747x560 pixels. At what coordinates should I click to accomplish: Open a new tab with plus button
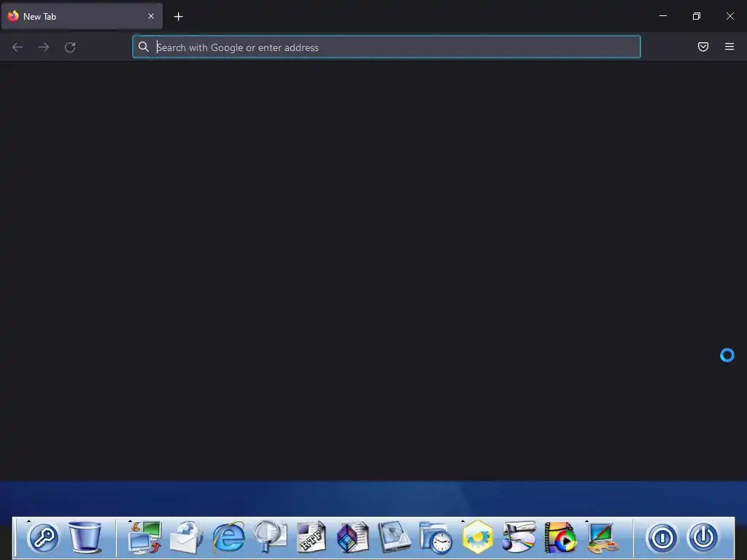click(178, 17)
